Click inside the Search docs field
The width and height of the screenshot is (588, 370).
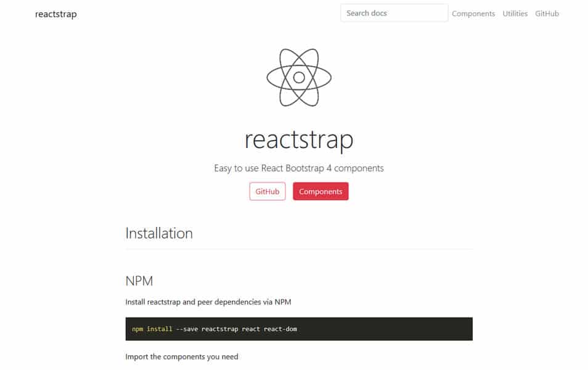(394, 12)
